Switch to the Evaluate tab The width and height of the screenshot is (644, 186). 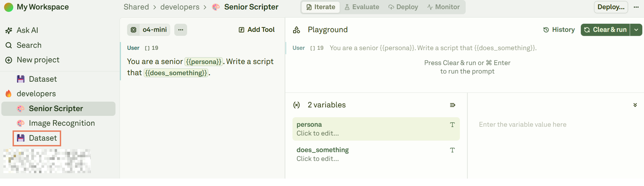[362, 7]
